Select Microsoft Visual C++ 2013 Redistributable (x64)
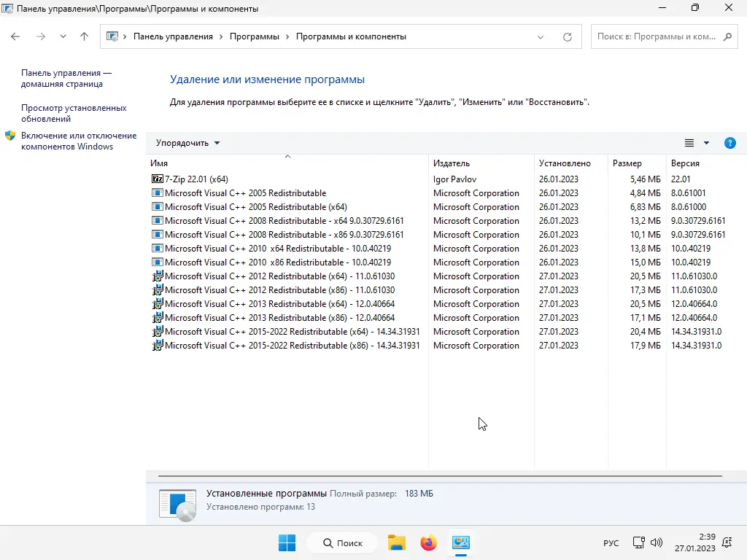Image resolution: width=747 pixels, height=560 pixels. tap(279, 304)
